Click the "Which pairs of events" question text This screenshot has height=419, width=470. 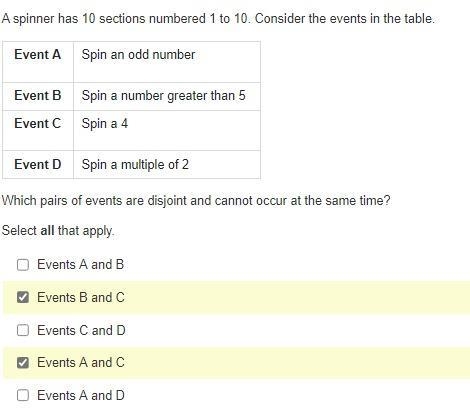click(196, 201)
